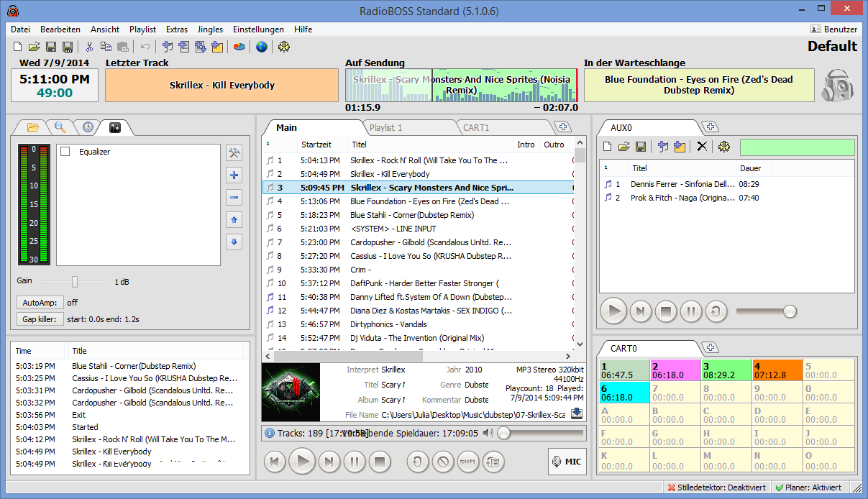
Task: Add a DSP effect with plus button
Action: tap(234, 175)
